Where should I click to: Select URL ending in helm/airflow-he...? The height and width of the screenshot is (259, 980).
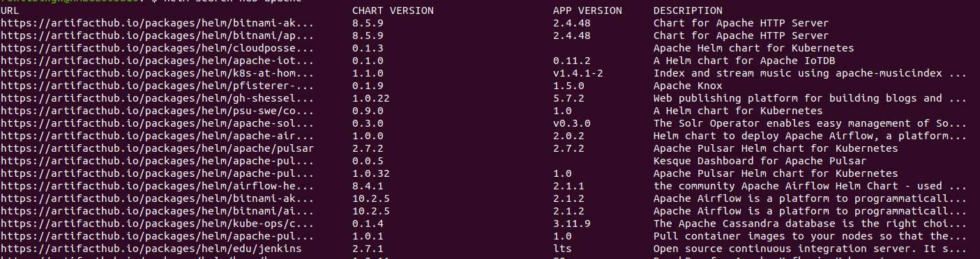point(157,186)
